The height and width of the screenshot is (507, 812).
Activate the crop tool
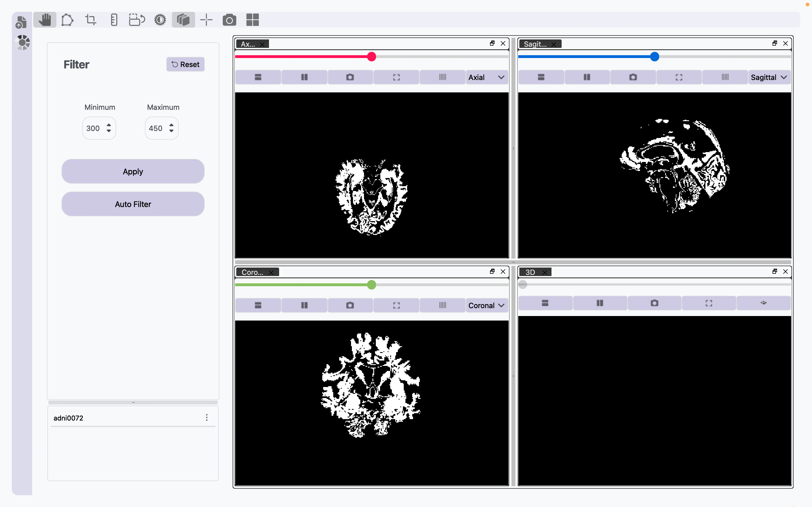click(91, 20)
